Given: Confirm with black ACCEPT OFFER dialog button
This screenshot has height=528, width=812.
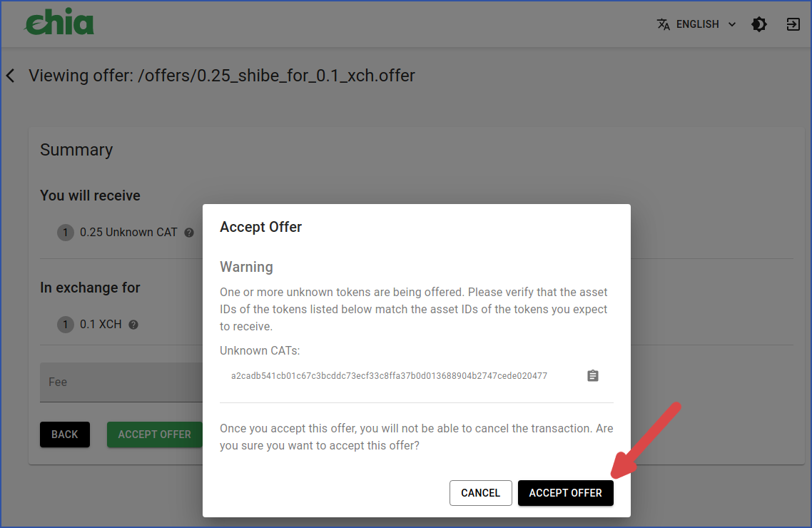Looking at the screenshot, I should pos(566,493).
